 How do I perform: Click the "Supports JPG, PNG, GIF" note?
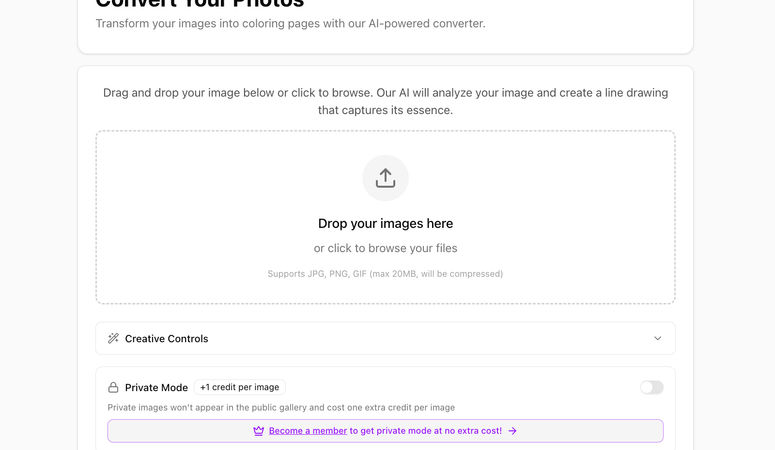point(385,273)
